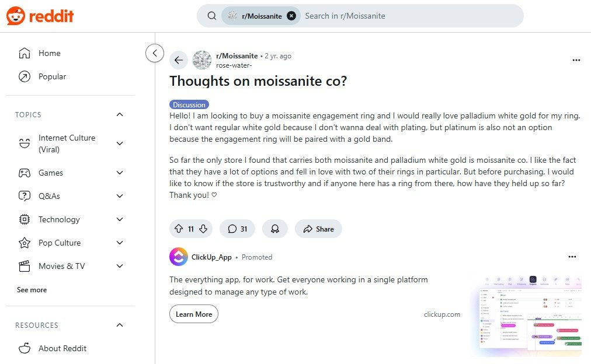Open r/Moissanite community avatar

202,60
